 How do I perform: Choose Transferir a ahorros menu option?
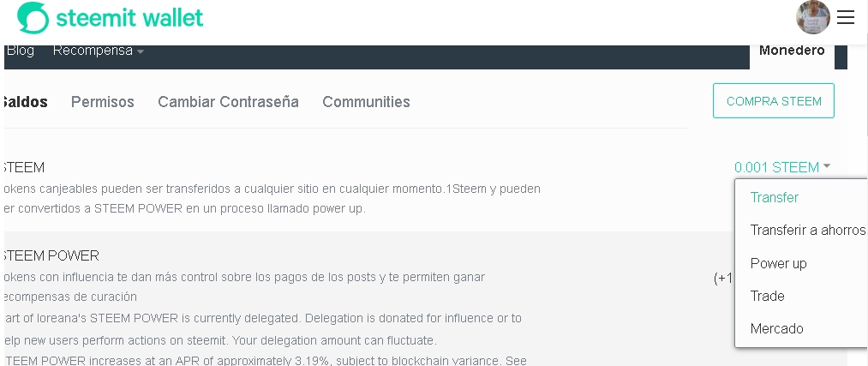point(808,230)
